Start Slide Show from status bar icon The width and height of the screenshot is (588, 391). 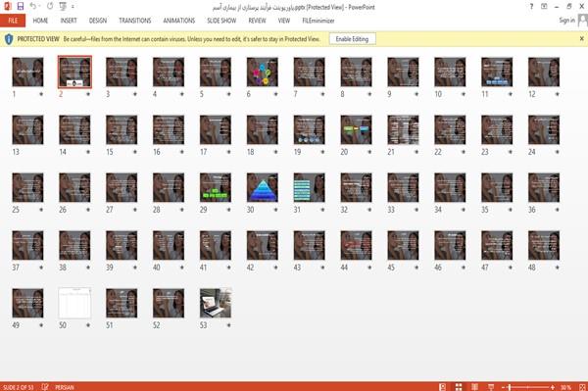[491, 387]
